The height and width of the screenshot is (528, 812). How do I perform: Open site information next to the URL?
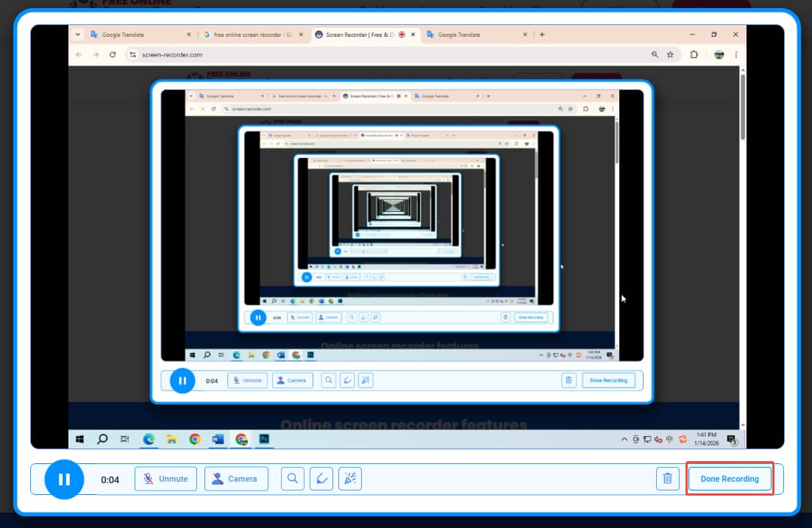coord(133,54)
